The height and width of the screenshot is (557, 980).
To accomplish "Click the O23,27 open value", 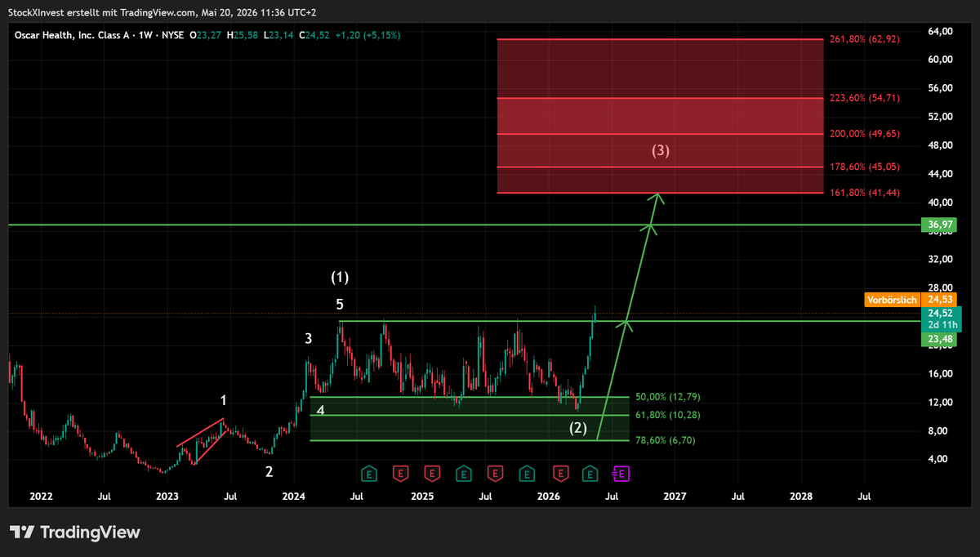I will click(205, 35).
